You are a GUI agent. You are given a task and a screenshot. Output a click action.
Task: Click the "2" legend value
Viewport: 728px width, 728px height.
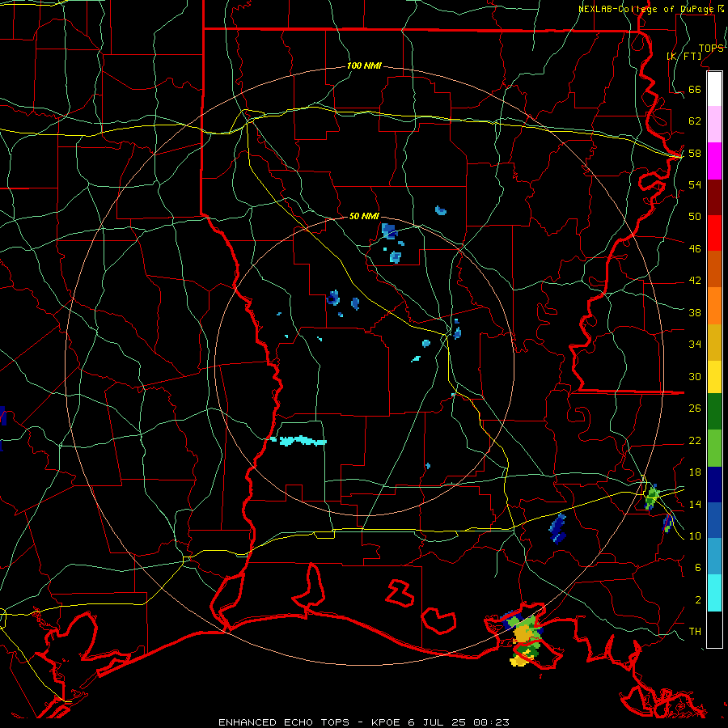(697, 600)
